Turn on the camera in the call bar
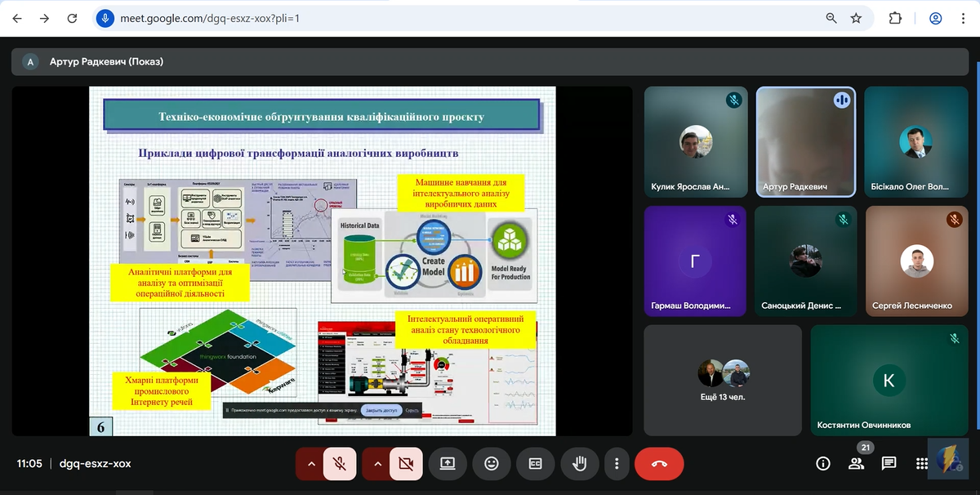This screenshot has width=980, height=495. pyautogui.click(x=405, y=463)
